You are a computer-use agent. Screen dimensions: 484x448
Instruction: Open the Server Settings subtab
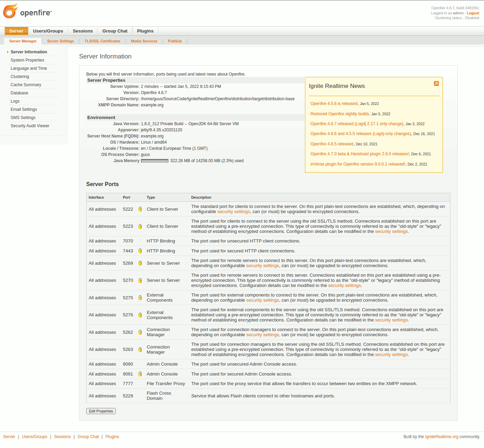61,41
